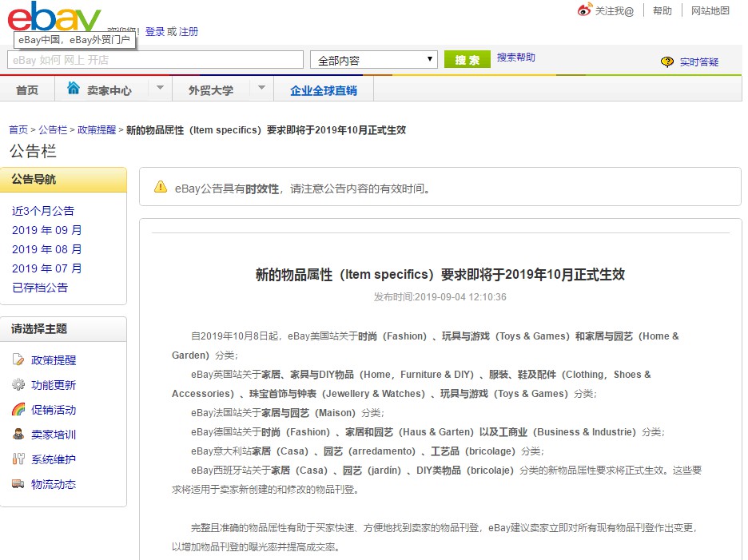Choose the 系统维护 topic
The width and height of the screenshot is (748, 560).
[x=54, y=459]
